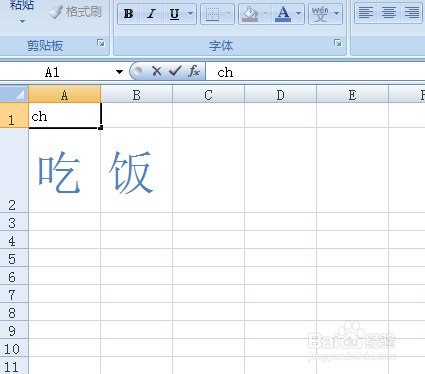Click the Format Painter (格式刷) button
This screenshot has height=374, width=425.
coord(75,12)
